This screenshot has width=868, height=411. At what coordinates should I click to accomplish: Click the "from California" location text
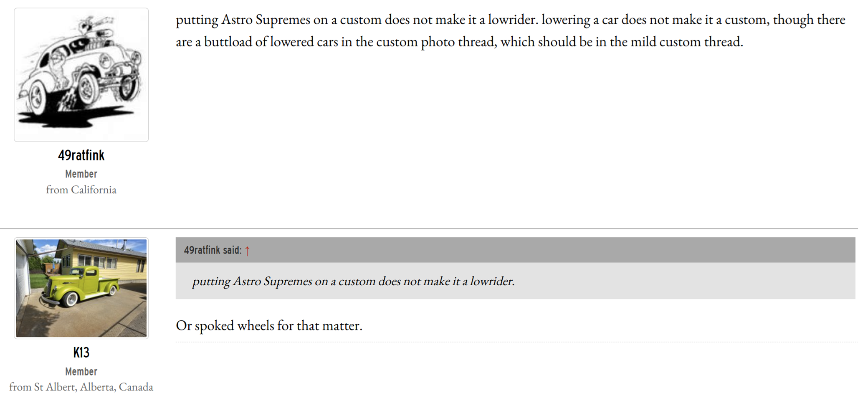pyautogui.click(x=81, y=190)
